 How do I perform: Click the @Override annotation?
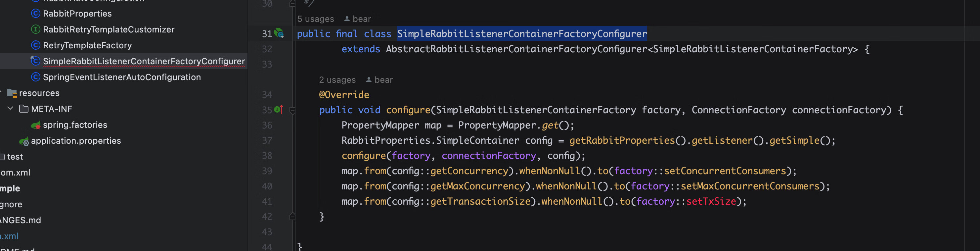click(x=344, y=95)
